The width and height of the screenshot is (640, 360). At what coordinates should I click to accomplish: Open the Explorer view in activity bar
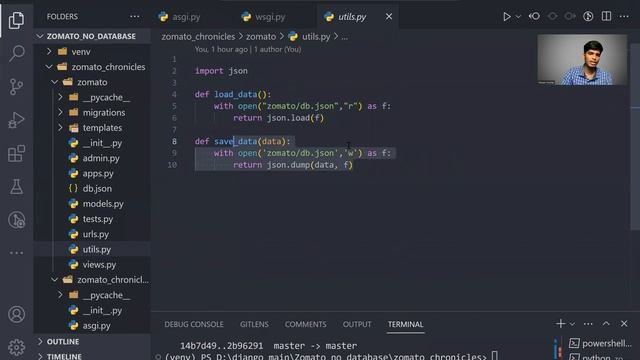pos(16,20)
